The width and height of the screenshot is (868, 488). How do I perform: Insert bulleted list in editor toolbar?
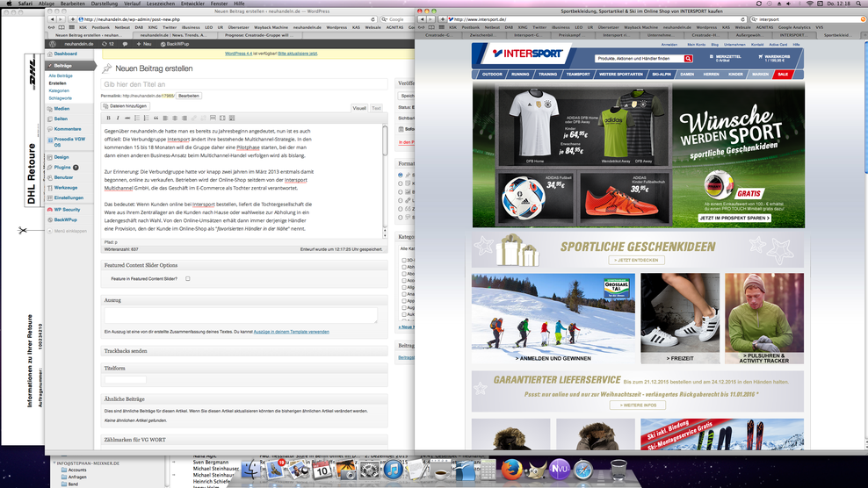(x=137, y=118)
